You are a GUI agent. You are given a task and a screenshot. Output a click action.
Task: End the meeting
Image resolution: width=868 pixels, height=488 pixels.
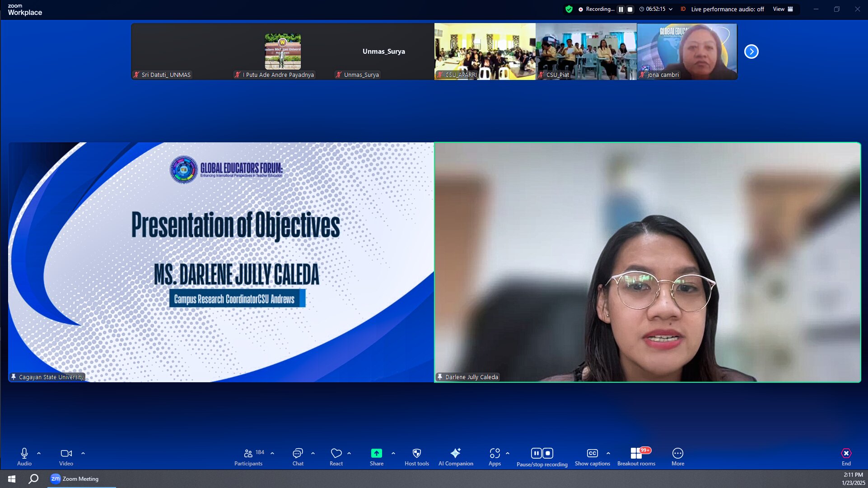[846, 457]
